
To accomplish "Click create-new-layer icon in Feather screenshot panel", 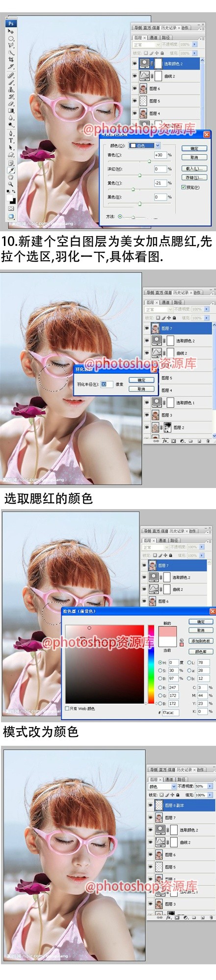I will (x=199, y=441).
